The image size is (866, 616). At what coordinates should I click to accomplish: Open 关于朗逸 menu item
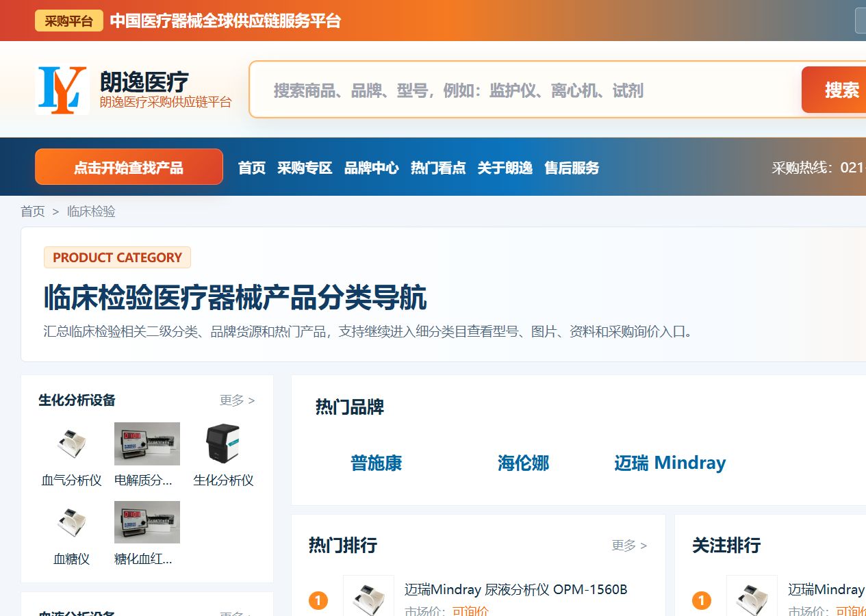505,168
